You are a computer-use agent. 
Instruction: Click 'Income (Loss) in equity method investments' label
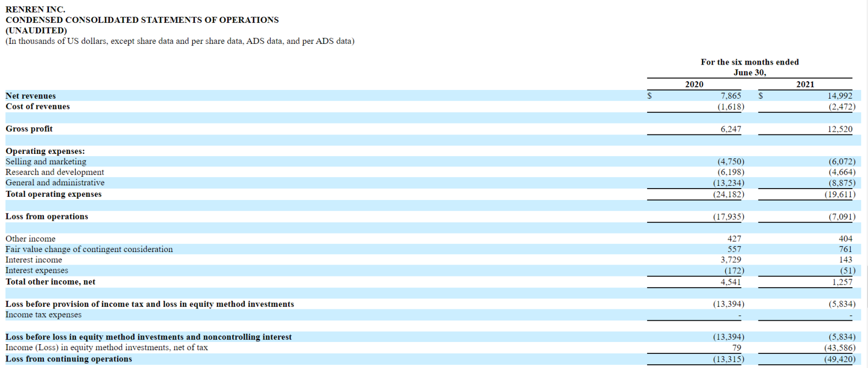tap(106, 348)
